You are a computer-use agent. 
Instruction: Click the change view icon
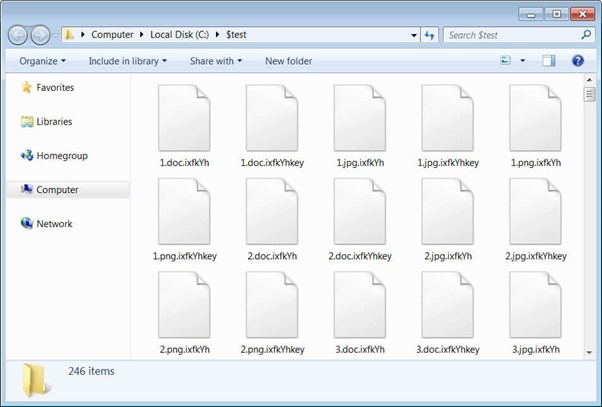[x=506, y=61]
